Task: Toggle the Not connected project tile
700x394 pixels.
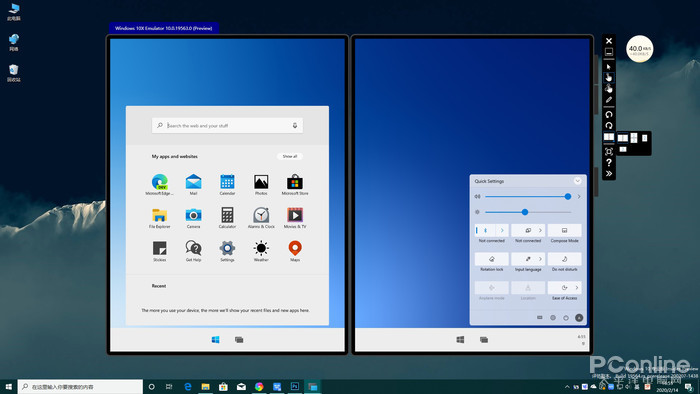Action: (x=528, y=230)
